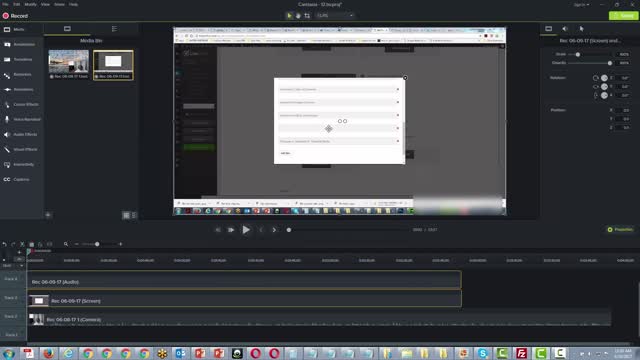This screenshot has height=360, width=640.
Task: Open Behaviors tools in sidebar
Action: click(x=22, y=75)
